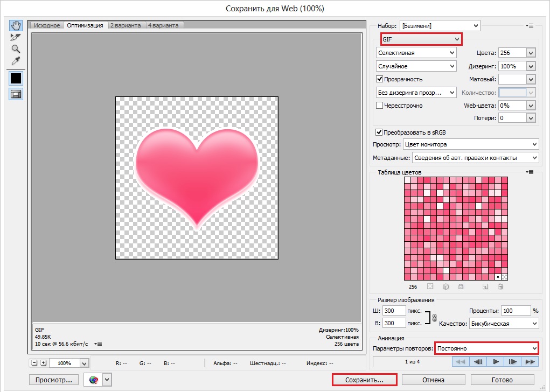
Task: Open the Без дизеринга прозр. dropdown
Action: pyautogui.click(x=416, y=92)
